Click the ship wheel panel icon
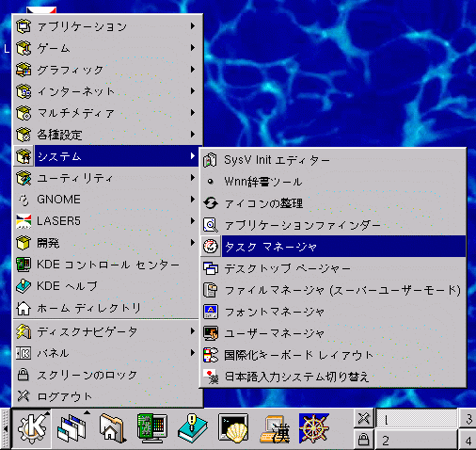476x450 pixels. point(314,428)
